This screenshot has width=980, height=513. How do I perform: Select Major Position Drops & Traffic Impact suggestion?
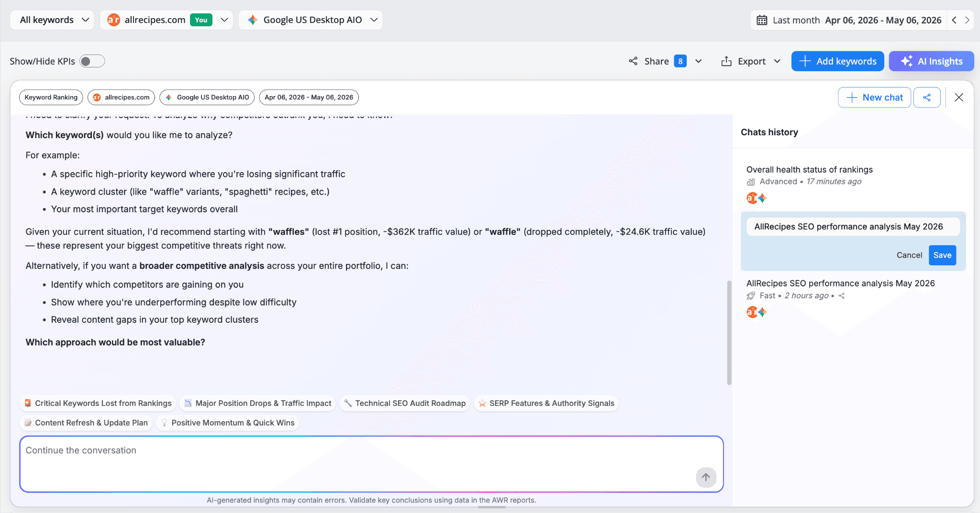[258, 404]
